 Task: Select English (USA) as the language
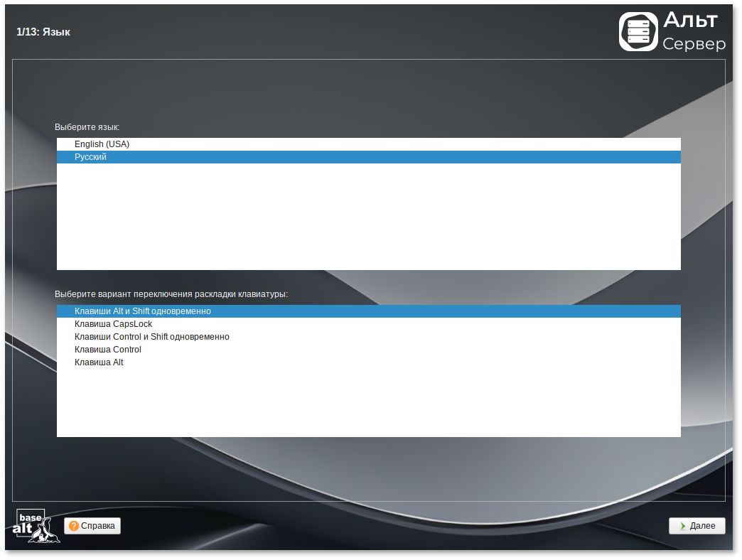(102, 144)
